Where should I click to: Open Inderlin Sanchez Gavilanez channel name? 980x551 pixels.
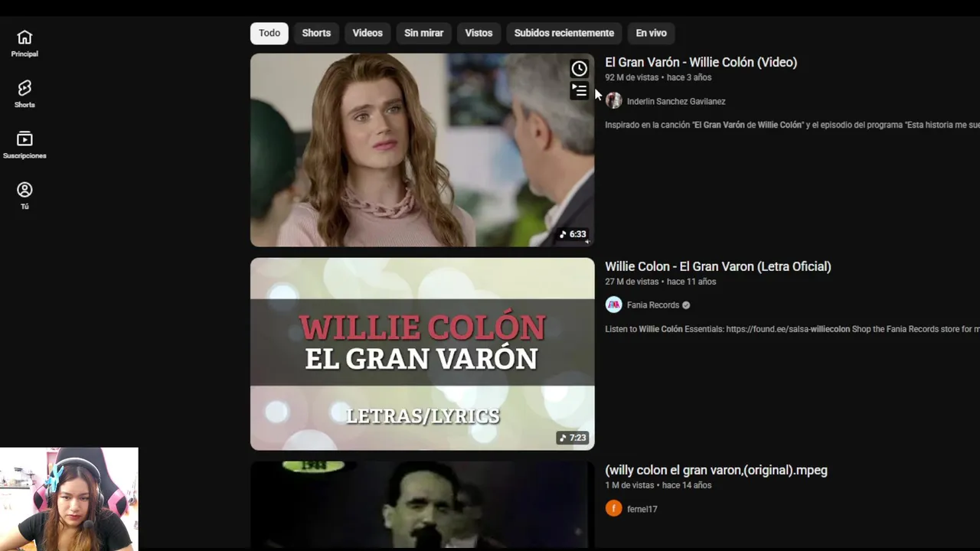[676, 101]
